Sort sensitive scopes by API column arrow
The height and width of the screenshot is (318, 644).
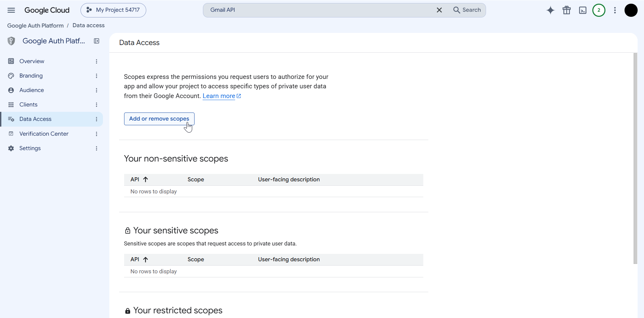point(146,259)
